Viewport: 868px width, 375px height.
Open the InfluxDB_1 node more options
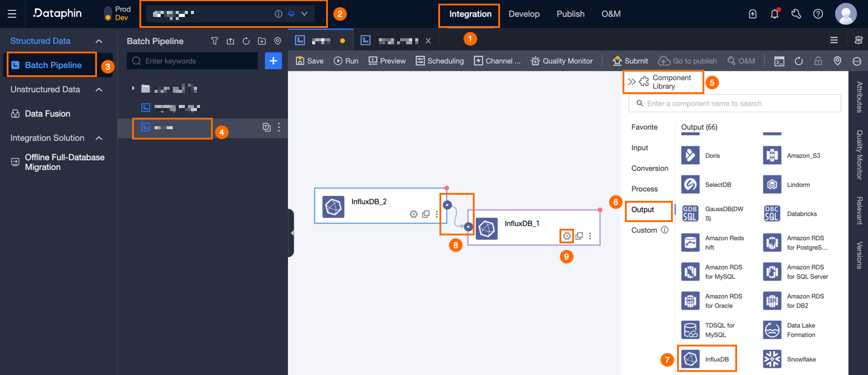(x=590, y=236)
